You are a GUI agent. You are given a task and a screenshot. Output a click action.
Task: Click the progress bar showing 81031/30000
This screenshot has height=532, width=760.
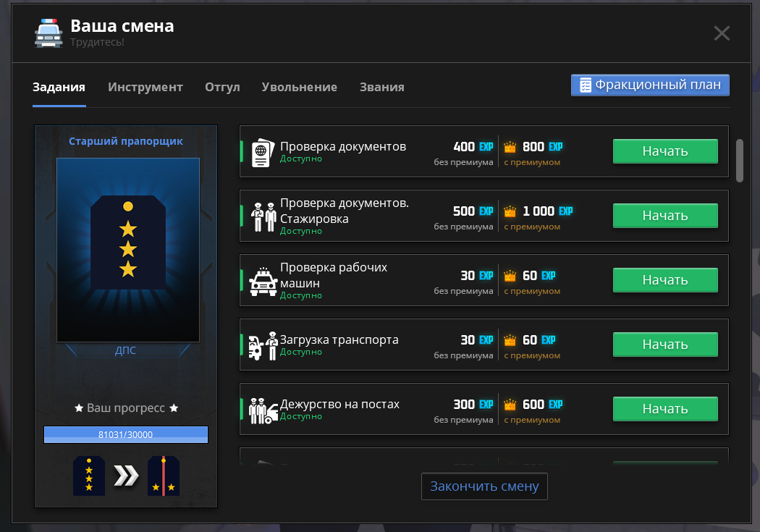pos(126,434)
